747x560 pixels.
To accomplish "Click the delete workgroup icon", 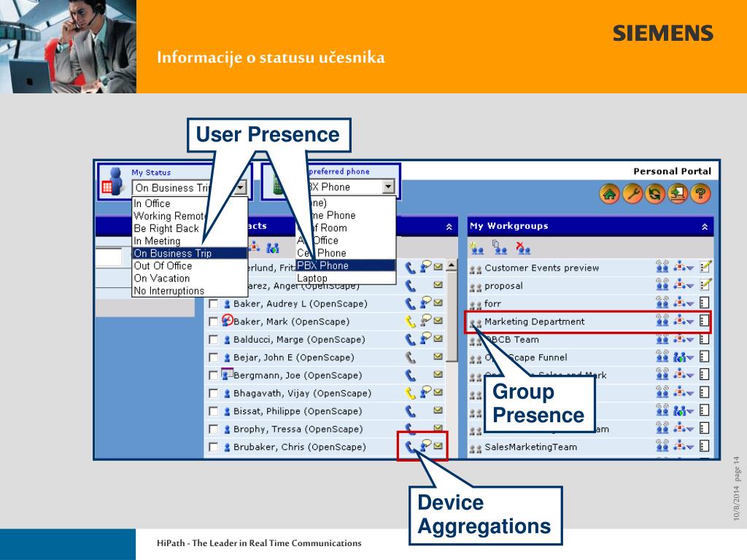I will [x=522, y=248].
